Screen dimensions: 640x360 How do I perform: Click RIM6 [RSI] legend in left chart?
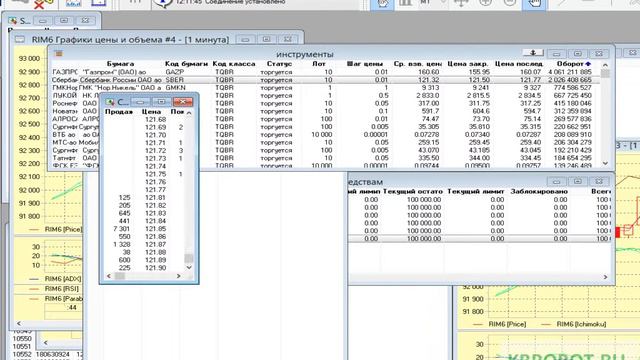click(62, 289)
